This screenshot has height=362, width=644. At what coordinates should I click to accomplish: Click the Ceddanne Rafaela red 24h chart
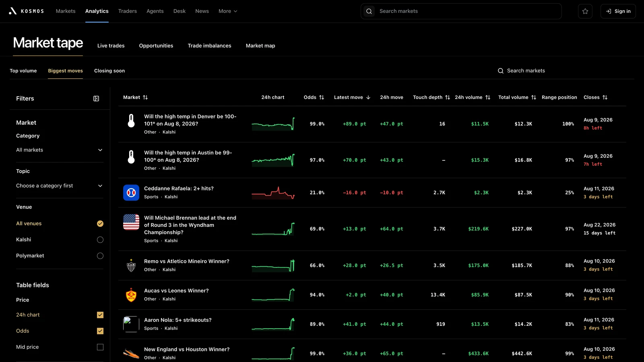(x=273, y=193)
